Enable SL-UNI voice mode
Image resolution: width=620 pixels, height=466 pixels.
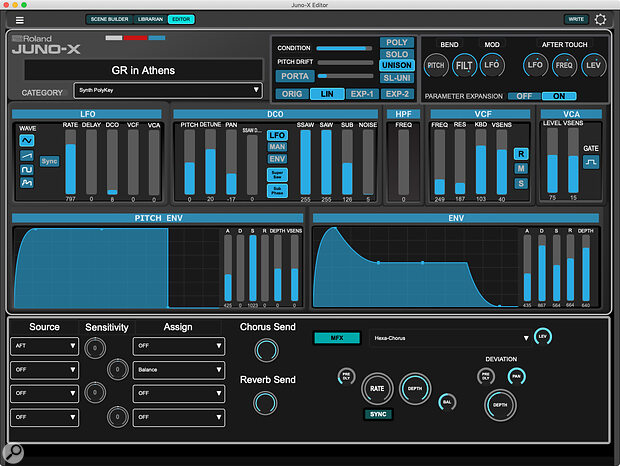pyautogui.click(x=397, y=78)
